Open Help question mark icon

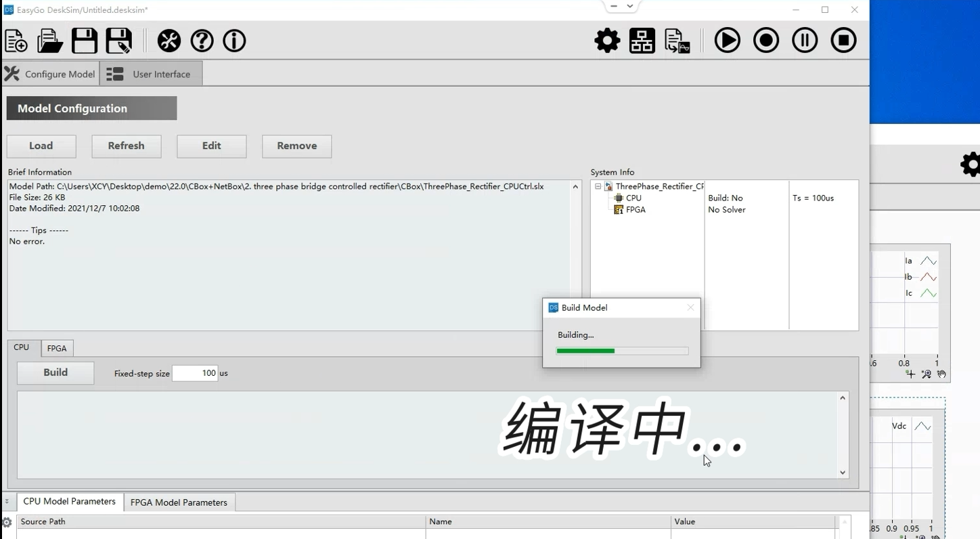coord(202,41)
